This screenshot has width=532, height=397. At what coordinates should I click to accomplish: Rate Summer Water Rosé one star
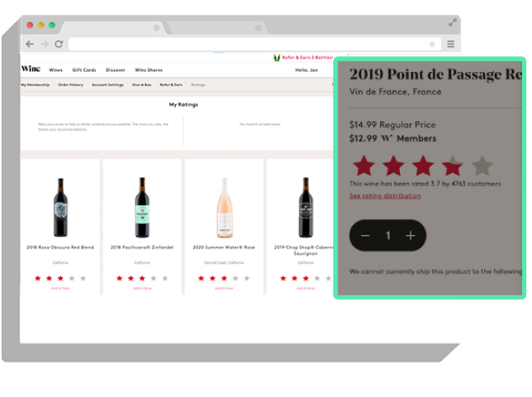point(202,279)
